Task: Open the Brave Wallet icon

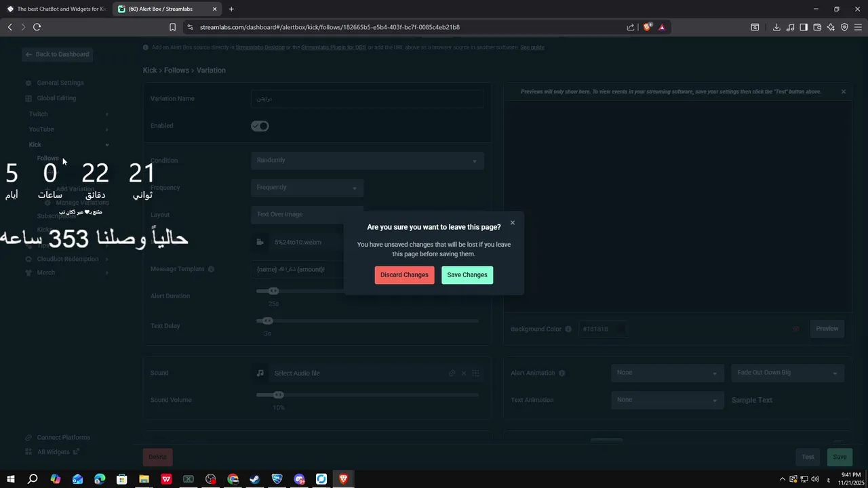Action: click(817, 27)
